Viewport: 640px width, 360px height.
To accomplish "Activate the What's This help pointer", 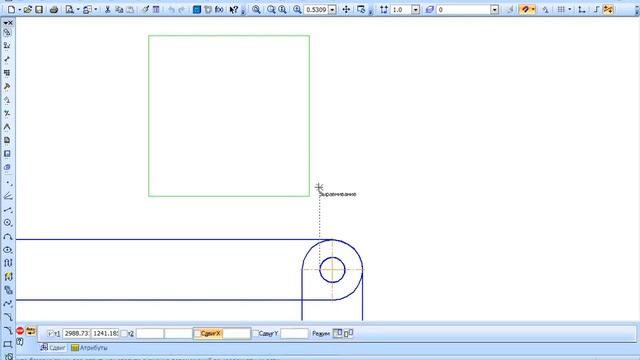I will coord(233,9).
